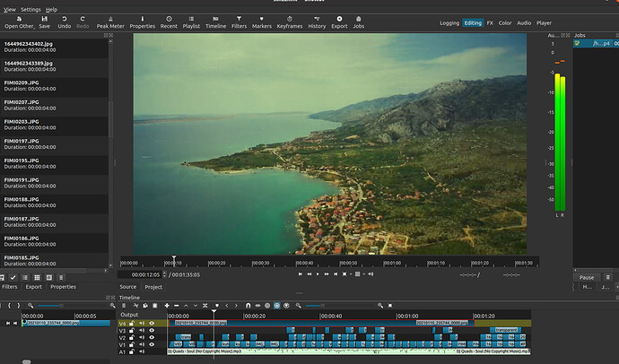Click timeline zoom-in magnifier icon

coord(380,306)
